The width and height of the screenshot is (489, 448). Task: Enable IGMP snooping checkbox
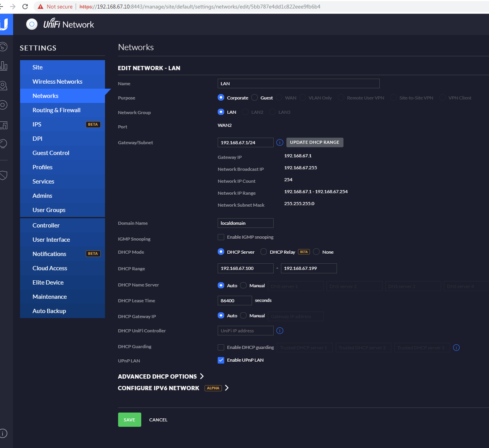point(221,237)
